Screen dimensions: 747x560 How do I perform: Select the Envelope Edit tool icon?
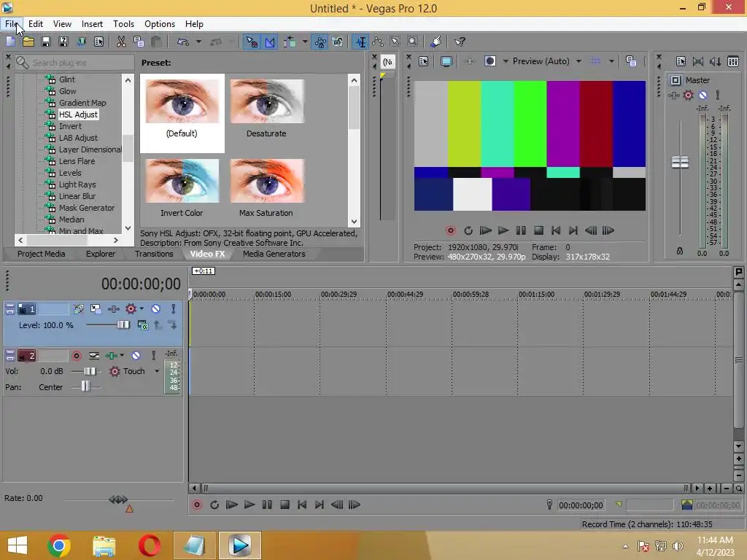coord(378,42)
